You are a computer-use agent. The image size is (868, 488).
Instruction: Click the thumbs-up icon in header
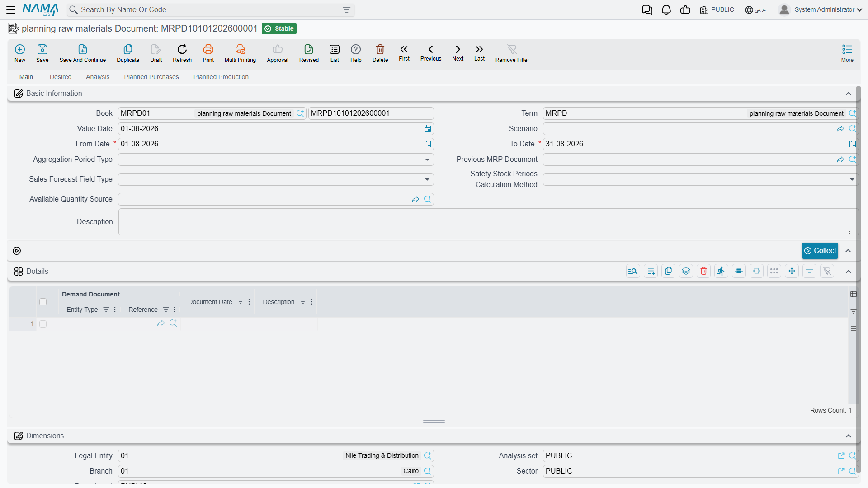pyautogui.click(x=685, y=10)
